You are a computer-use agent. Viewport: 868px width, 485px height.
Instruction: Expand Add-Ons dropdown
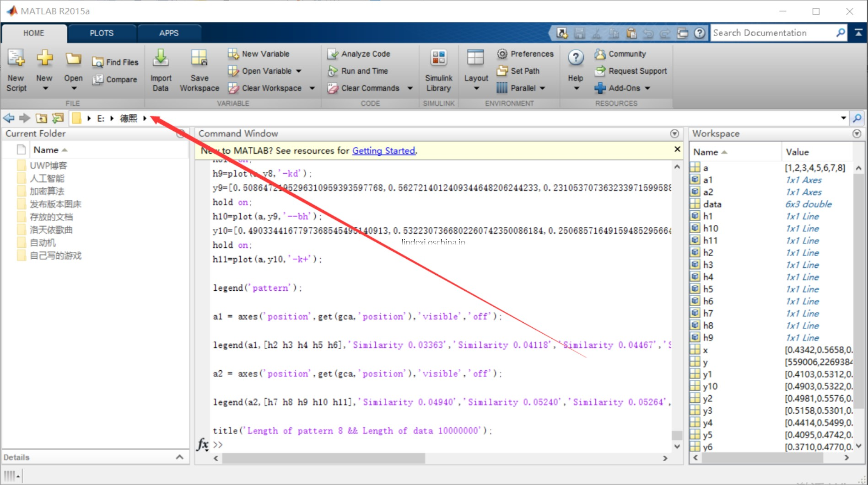click(647, 88)
